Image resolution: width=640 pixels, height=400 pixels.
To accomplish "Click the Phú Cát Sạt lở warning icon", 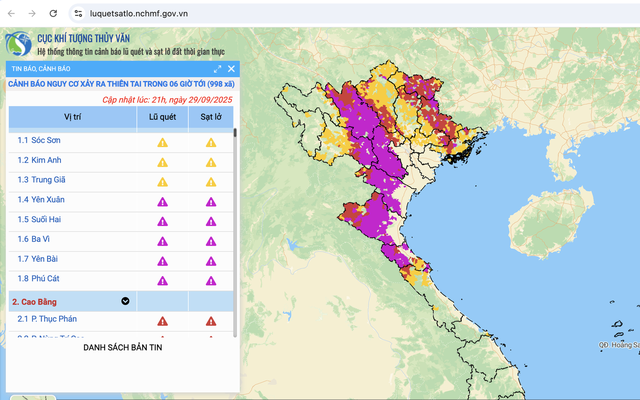I will [x=211, y=281].
